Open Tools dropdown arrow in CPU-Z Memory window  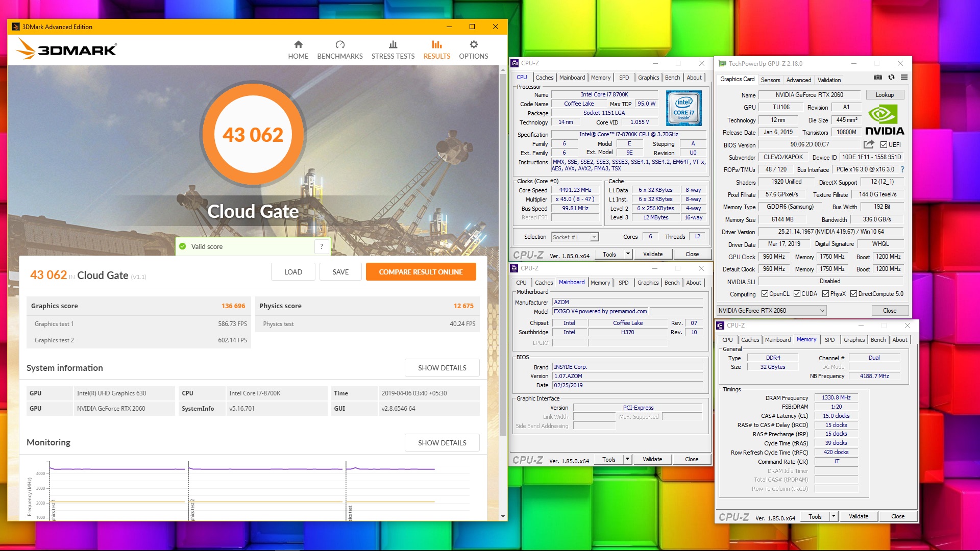click(x=834, y=516)
